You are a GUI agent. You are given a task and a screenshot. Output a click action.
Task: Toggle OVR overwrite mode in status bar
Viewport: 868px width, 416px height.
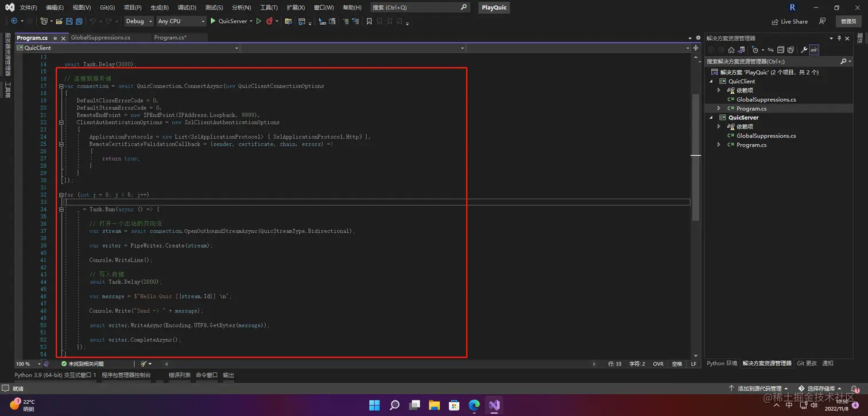[658, 364]
